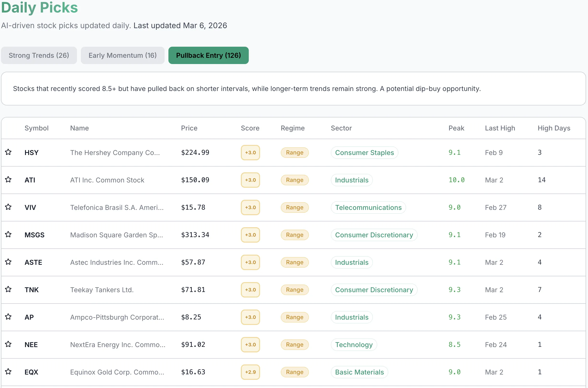Click "Telefonica Brasil S.A. Ameri..." name
Image resolution: width=588 pixels, height=388 pixels.
point(117,208)
